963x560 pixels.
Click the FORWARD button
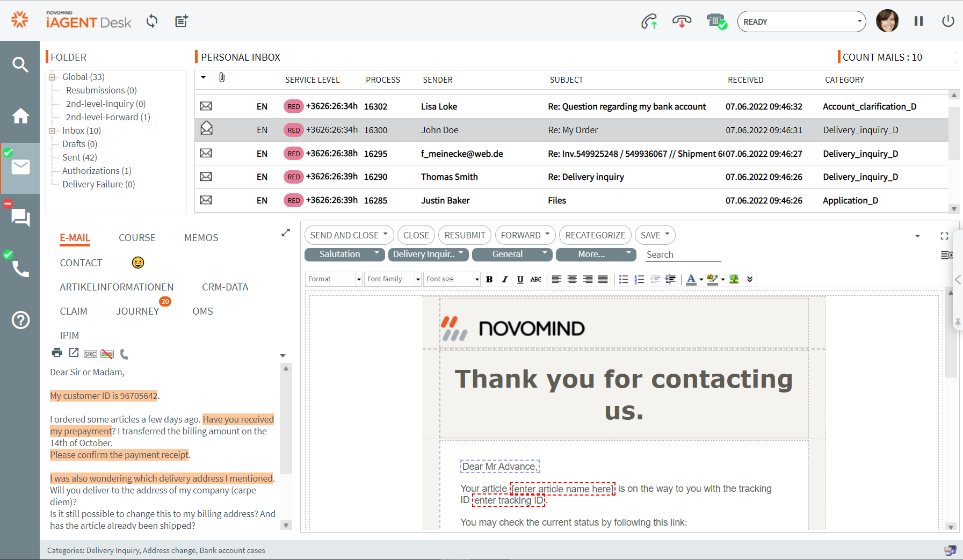(525, 235)
